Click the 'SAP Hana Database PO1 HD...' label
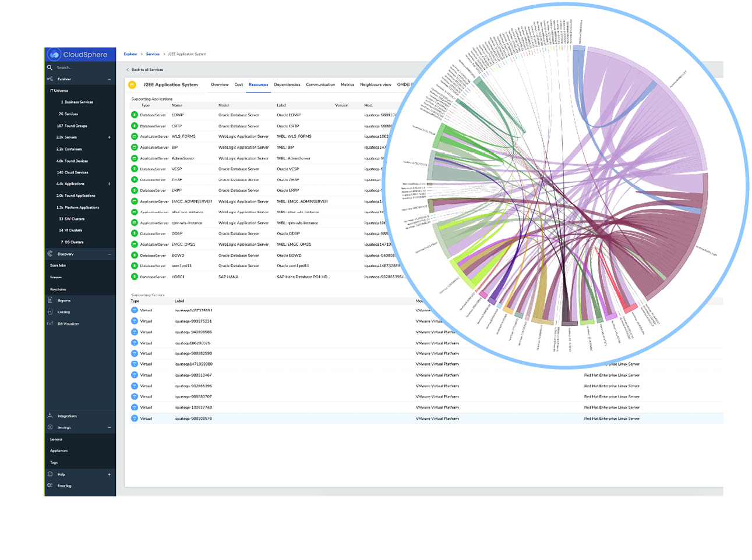Viewport: 752px width, 560px height. 303,277
